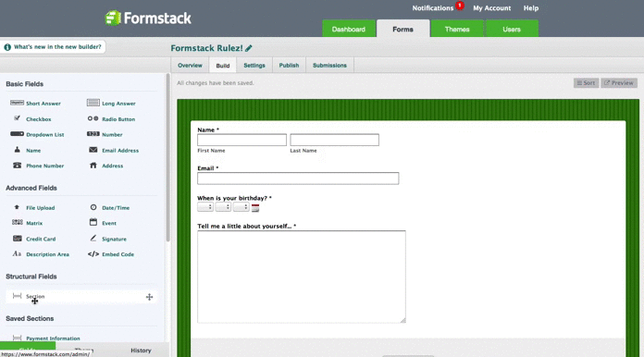
Task: Add a Checkbox field via its icon
Action: [17, 118]
